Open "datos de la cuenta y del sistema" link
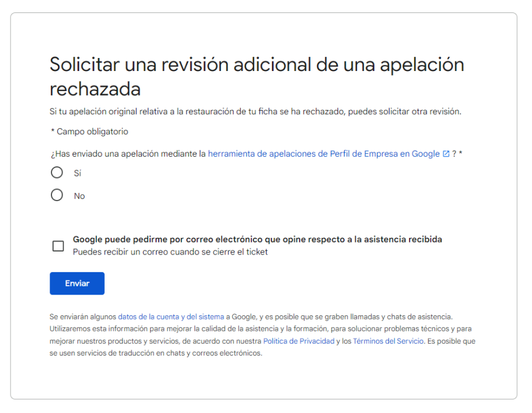The width and height of the screenshot is (532, 413). pyautogui.click(x=171, y=317)
